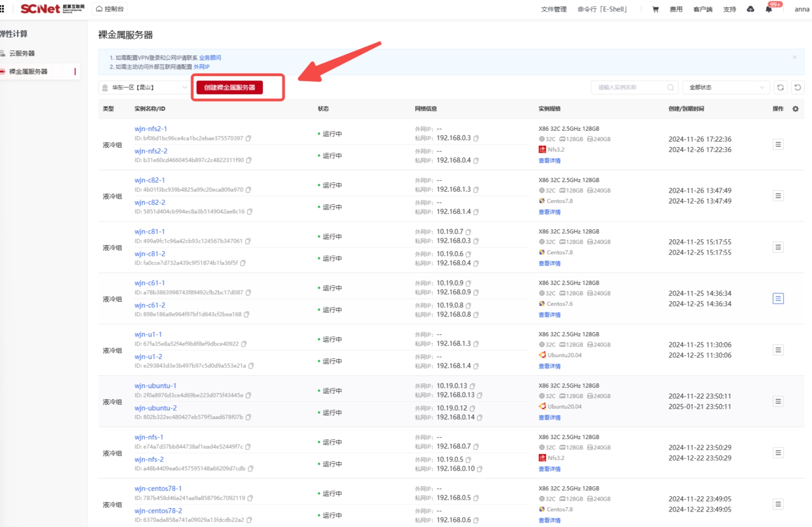Select 云服务器 in the sidebar

click(22, 53)
